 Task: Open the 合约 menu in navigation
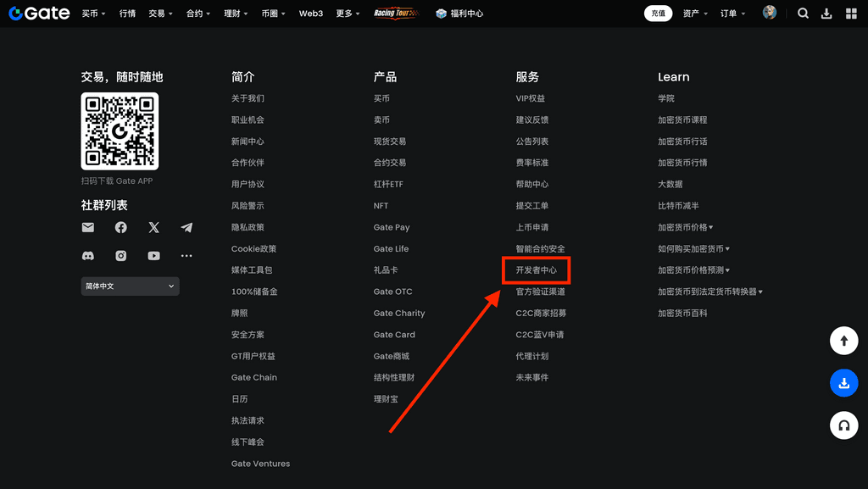[198, 14]
